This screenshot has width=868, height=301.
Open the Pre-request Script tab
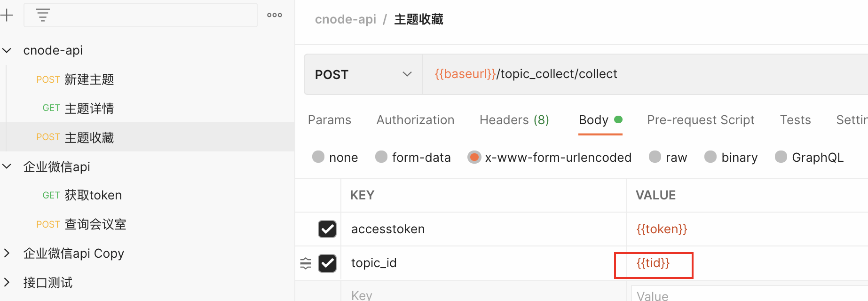click(x=700, y=120)
